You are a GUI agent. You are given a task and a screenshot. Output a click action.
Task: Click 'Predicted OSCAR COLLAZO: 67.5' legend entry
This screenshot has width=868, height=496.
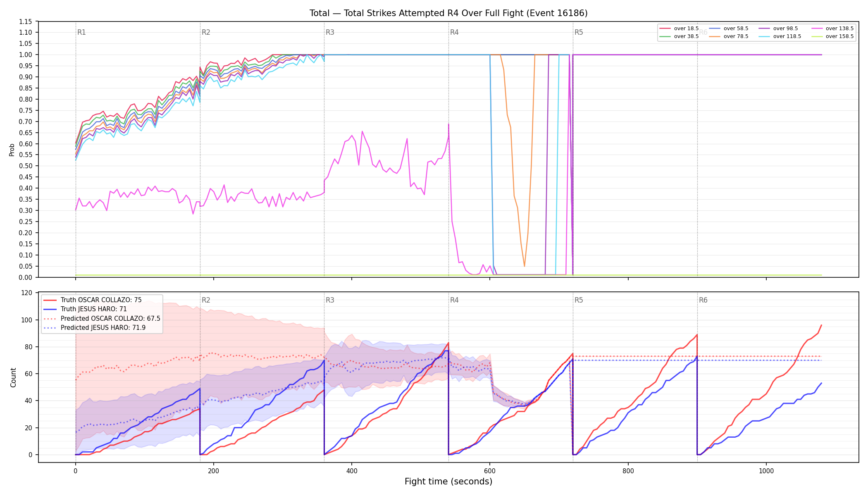click(x=110, y=319)
